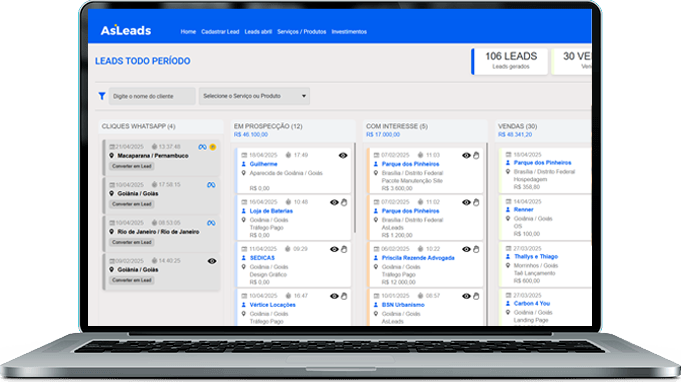Click the hand icon on Loja de Baterias
The width and height of the screenshot is (681, 382).
(x=344, y=202)
